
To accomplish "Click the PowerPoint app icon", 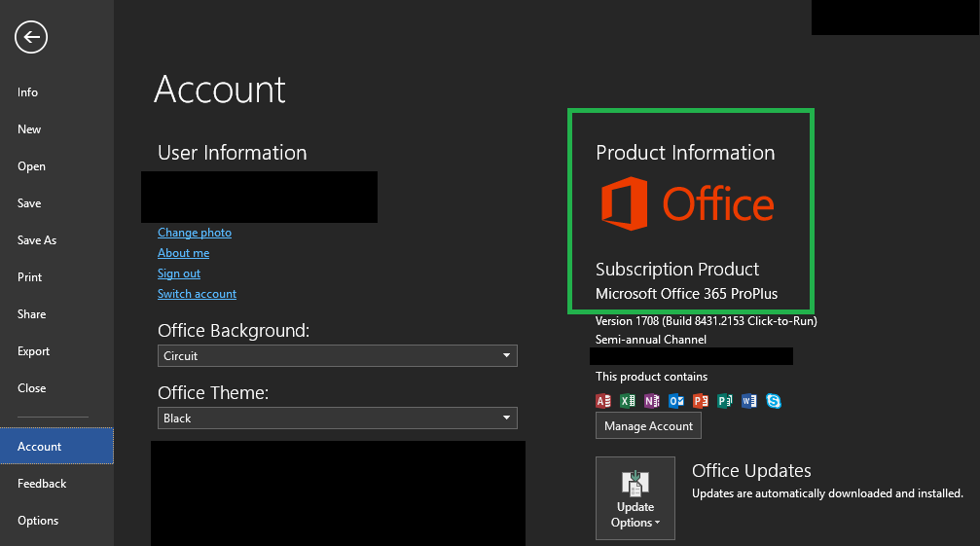I will point(701,401).
